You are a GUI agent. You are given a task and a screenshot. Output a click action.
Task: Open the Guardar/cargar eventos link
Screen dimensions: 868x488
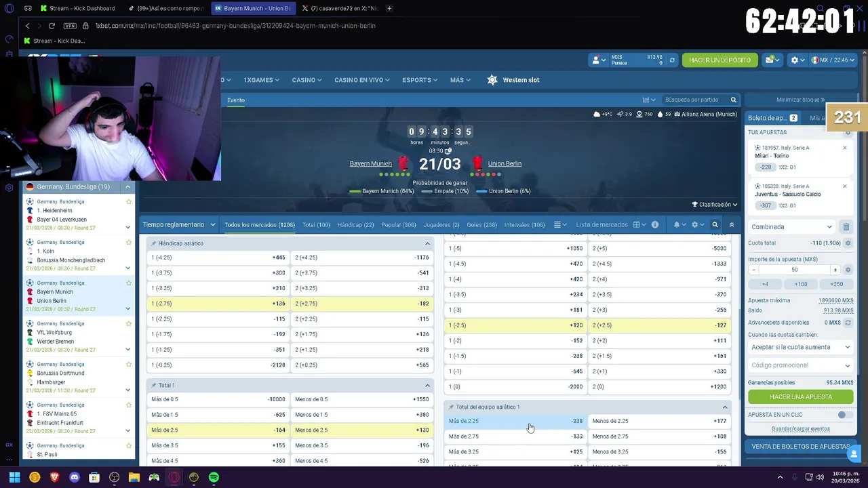click(800, 429)
